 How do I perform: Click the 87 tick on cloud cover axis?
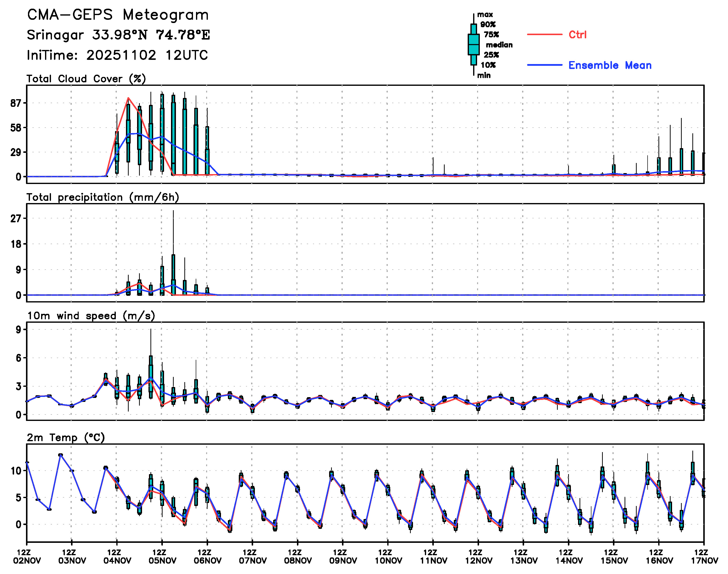tap(16, 103)
